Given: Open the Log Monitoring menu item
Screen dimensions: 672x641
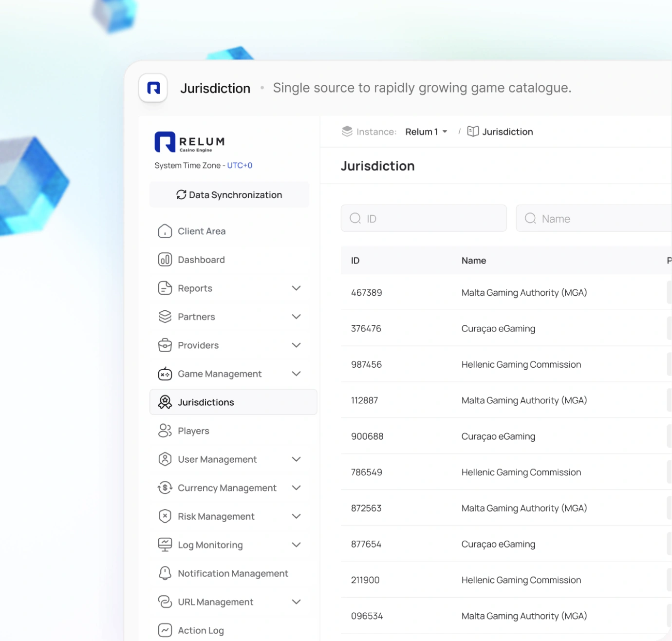Looking at the screenshot, I should tap(229, 545).
